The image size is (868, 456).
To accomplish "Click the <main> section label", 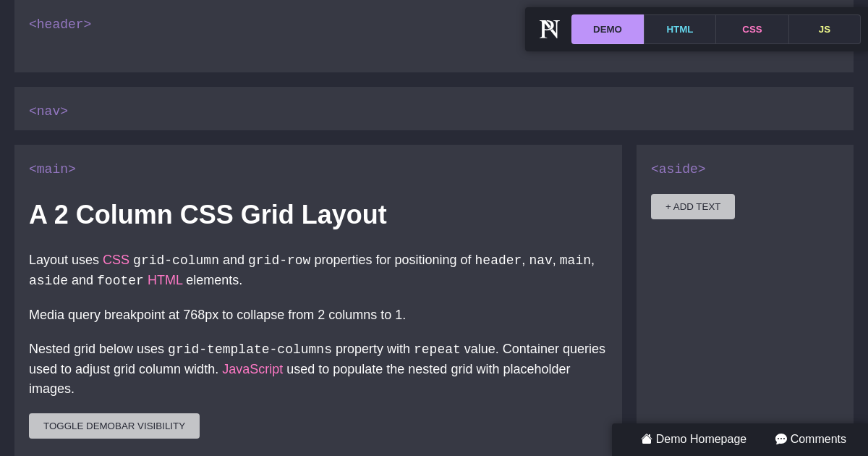I will [52, 169].
